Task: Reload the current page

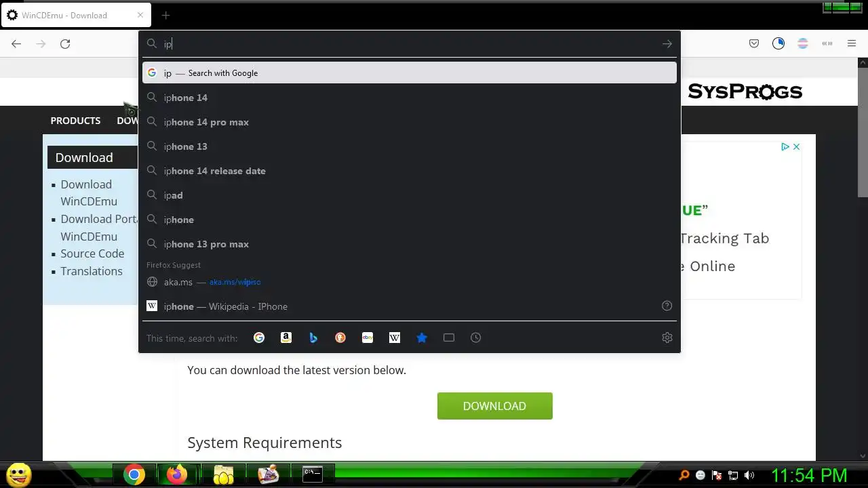Action: pos(65,44)
